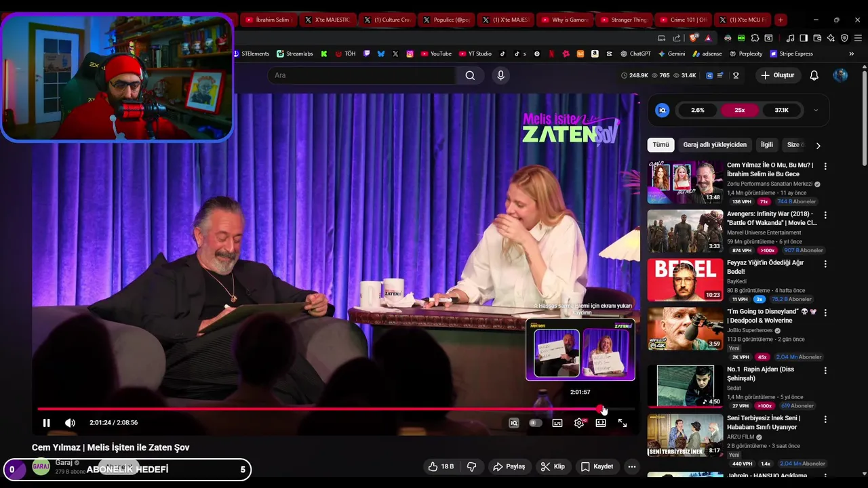Open the video quality settings gear
The image size is (868, 488).
(x=579, y=423)
